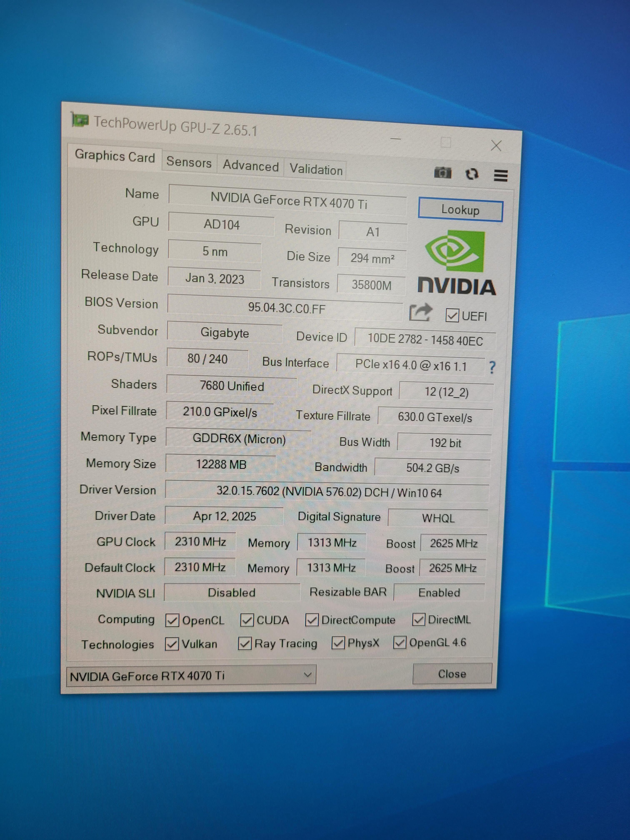Toggle the Ray Tracing checkbox

[x=245, y=644]
